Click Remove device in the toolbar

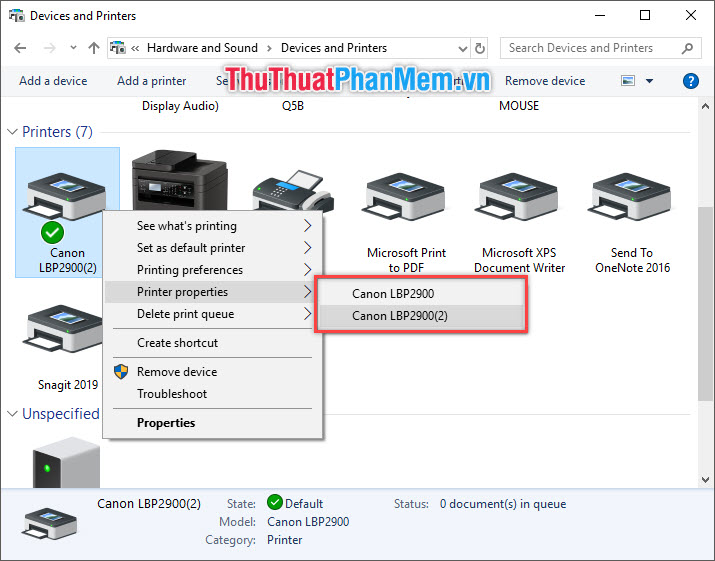point(545,81)
